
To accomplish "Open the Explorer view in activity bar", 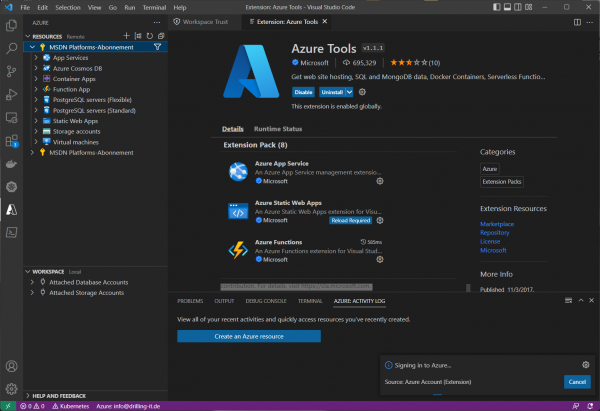I will pyautogui.click(x=11, y=26).
